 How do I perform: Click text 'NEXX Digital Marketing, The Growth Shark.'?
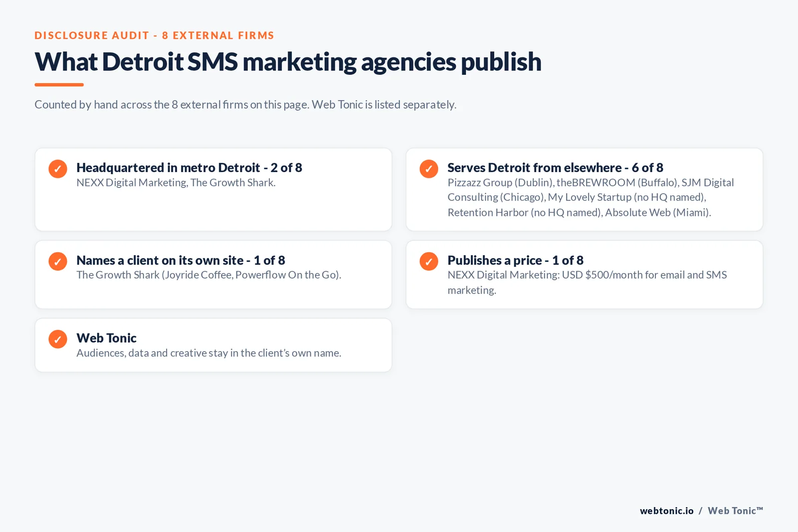[176, 182]
